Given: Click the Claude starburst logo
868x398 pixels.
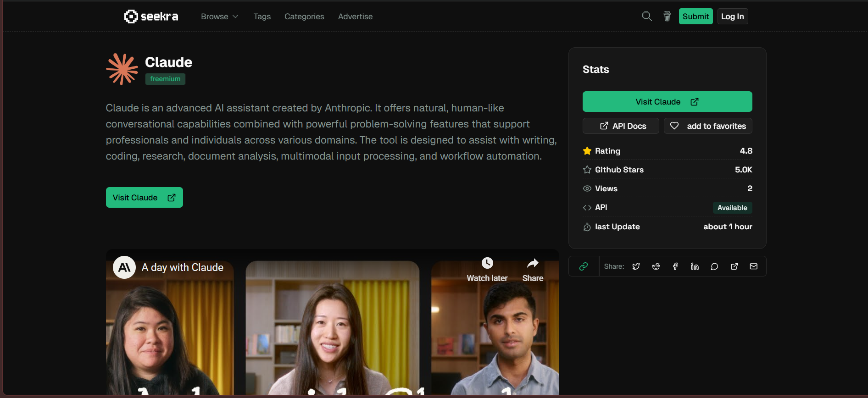Looking at the screenshot, I should tap(122, 69).
